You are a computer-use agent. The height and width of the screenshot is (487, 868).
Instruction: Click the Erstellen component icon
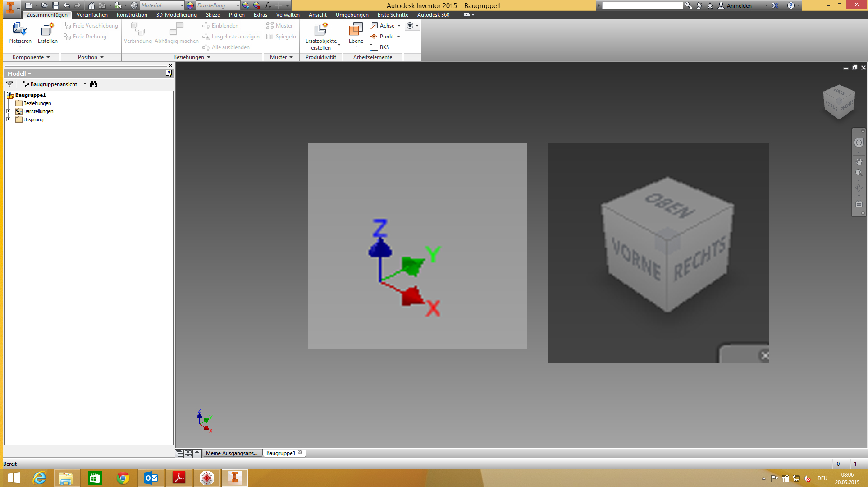[x=47, y=30]
